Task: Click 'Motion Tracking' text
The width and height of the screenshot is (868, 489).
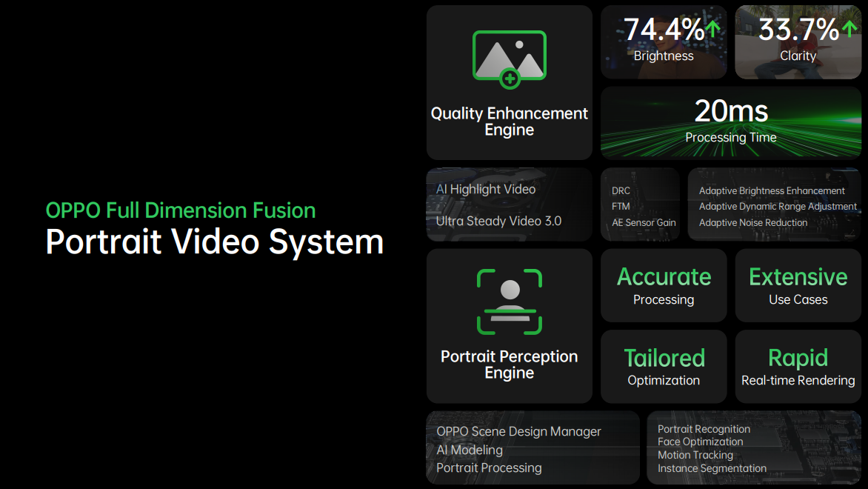Action: 695,455
